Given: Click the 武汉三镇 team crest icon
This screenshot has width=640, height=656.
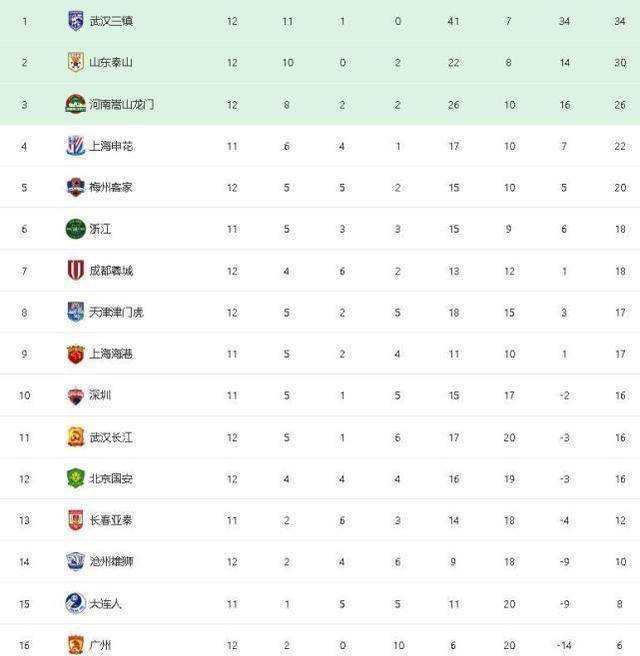Looking at the screenshot, I should 76,21.
